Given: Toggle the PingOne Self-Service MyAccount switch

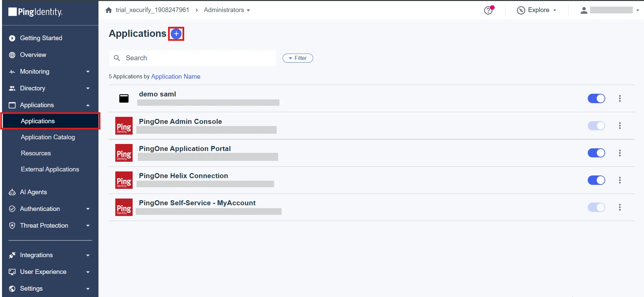Looking at the screenshot, I should tap(596, 207).
